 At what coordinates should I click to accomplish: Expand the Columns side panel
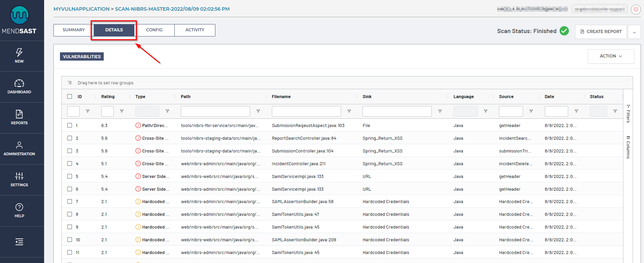click(628, 147)
